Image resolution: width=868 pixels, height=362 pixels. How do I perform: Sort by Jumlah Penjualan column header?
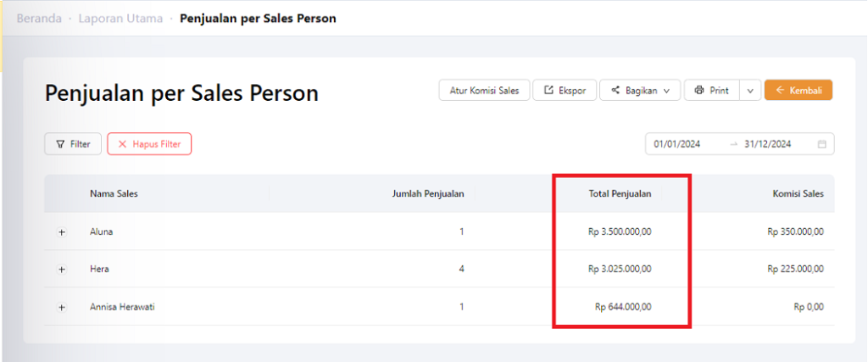pos(428,194)
